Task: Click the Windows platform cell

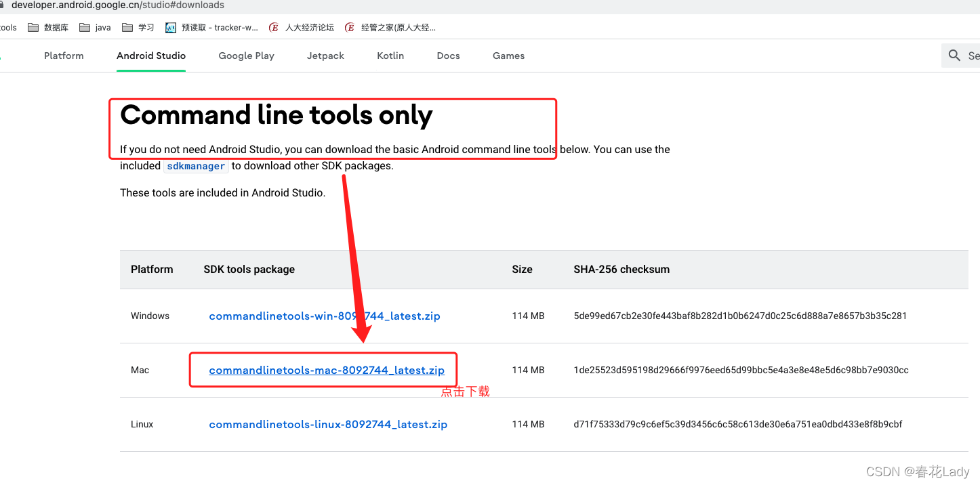Action: [150, 316]
